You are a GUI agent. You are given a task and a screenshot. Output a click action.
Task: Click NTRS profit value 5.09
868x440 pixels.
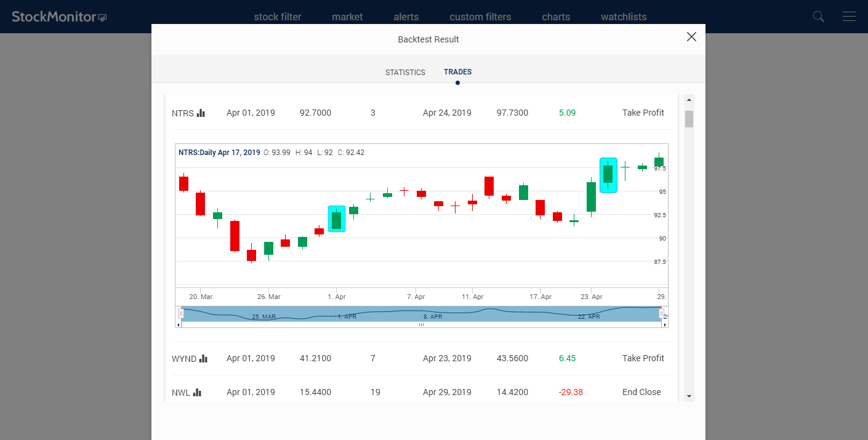click(x=567, y=113)
